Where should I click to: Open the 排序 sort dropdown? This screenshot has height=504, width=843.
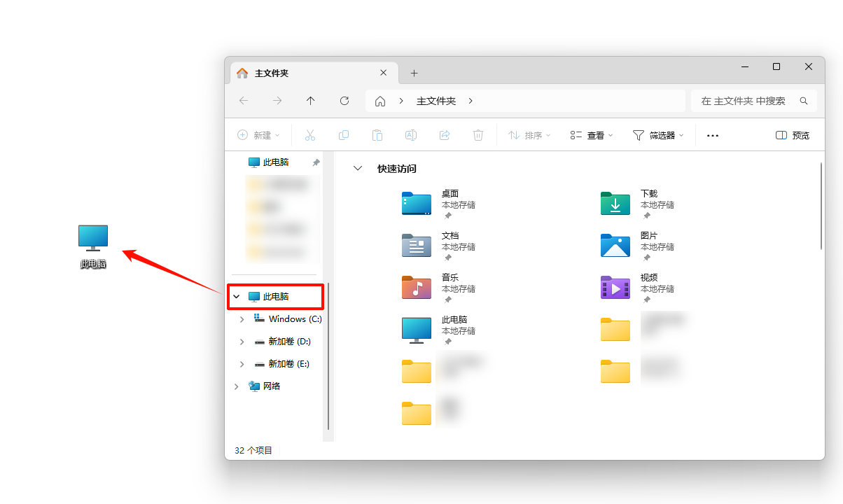click(529, 135)
